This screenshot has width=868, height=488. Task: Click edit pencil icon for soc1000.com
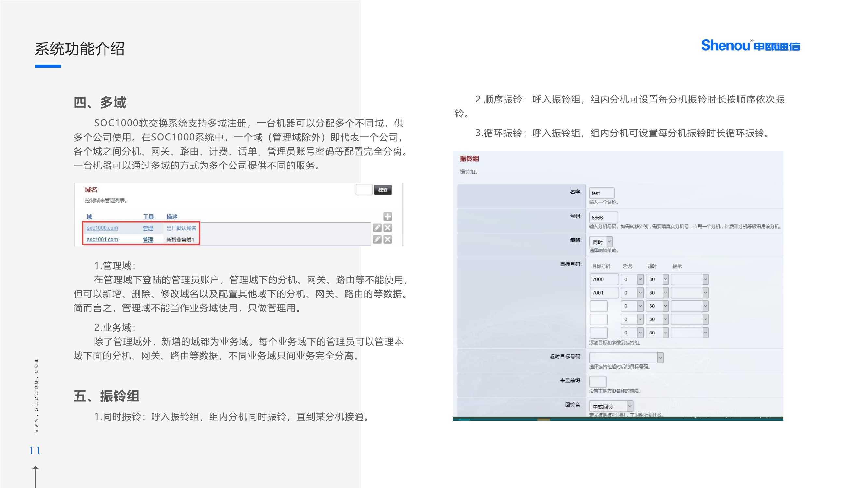click(x=377, y=228)
